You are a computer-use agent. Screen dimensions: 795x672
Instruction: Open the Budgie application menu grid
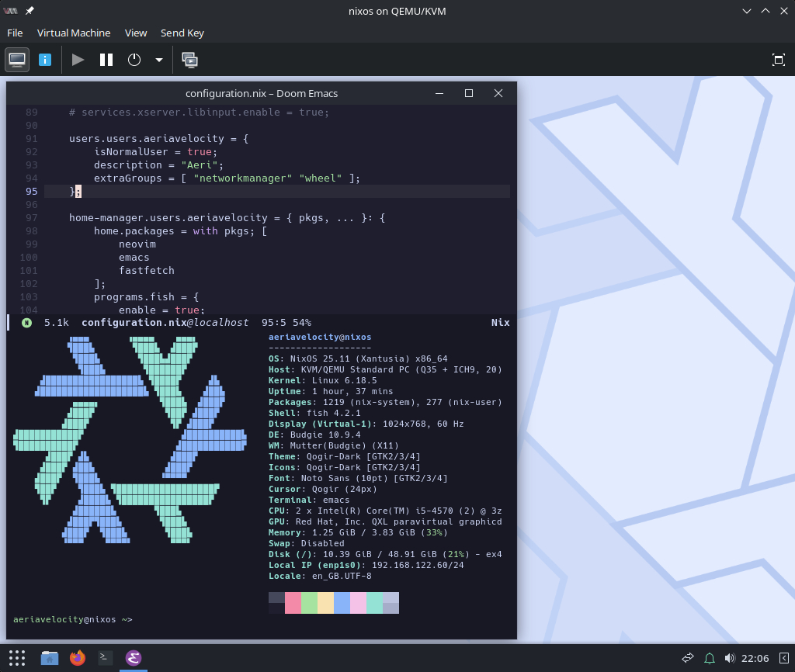click(x=17, y=658)
